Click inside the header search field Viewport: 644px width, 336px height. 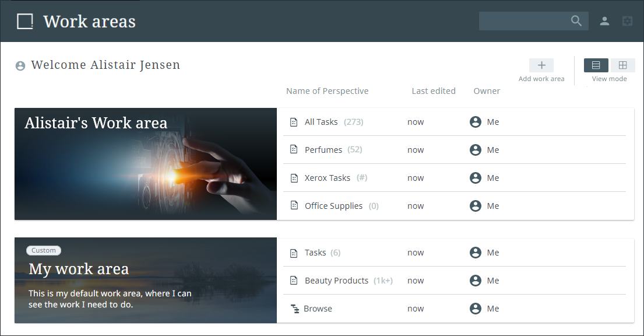pos(523,21)
